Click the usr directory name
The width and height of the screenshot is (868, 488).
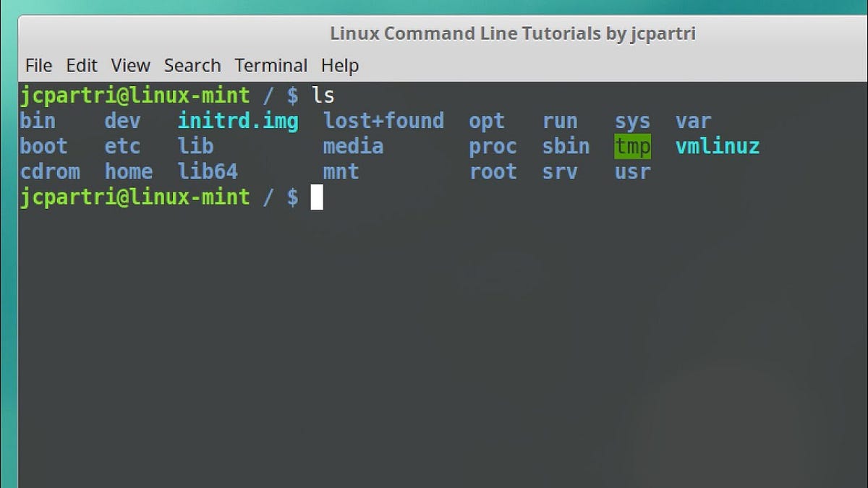click(x=632, y=171)
